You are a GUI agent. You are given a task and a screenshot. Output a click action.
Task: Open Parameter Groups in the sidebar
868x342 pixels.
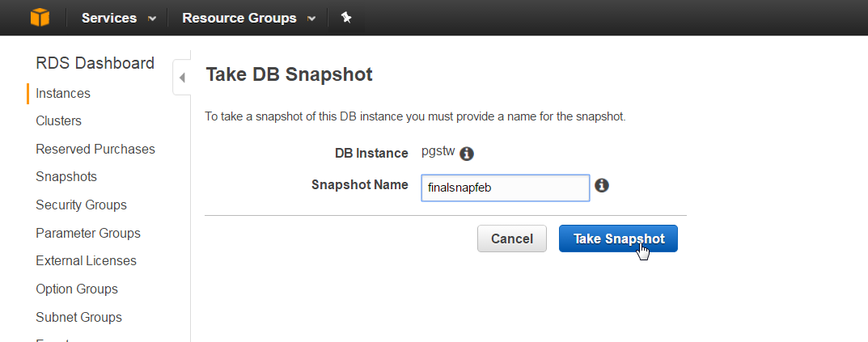(88, 233)
